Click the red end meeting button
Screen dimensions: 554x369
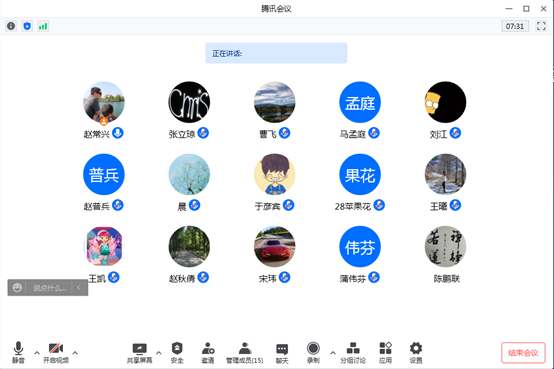[x=523, y=353]
